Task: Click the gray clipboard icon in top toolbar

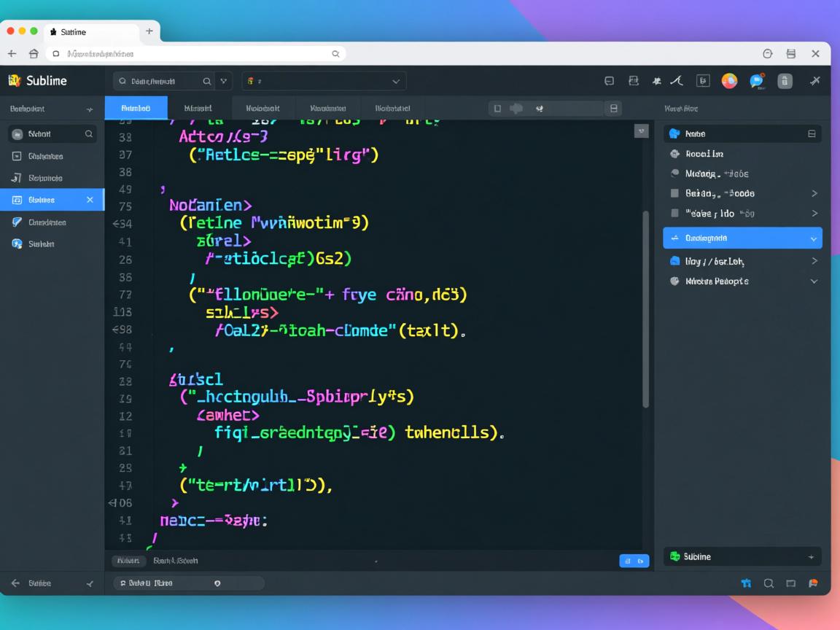Action: [x=785, y=81]
